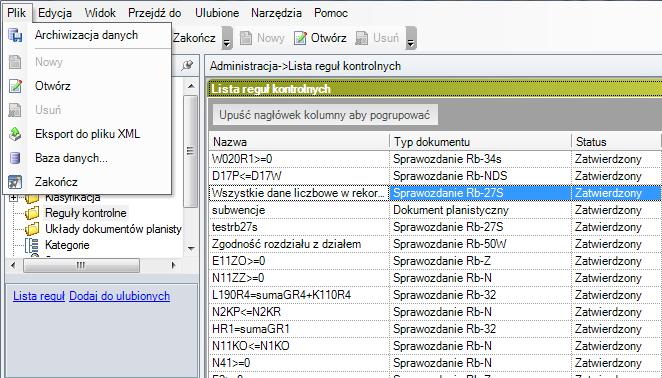This screenshot has width=662, height=378.
Task: Select the row N41>=0
Action: [x=435, y=363]
